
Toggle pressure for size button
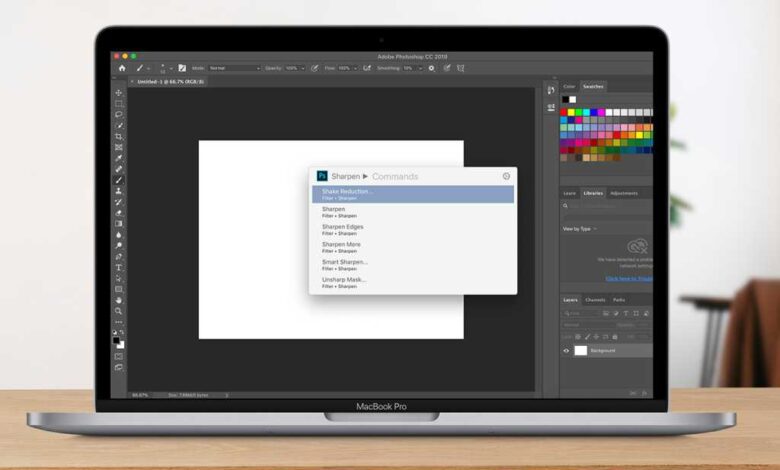(447, 68)
